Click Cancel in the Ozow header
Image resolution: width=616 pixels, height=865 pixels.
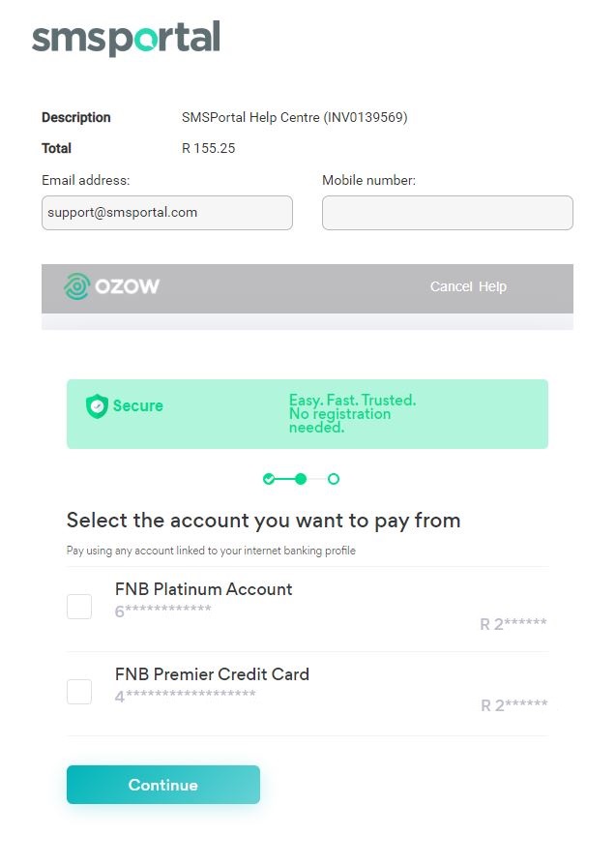pos(450,286)
